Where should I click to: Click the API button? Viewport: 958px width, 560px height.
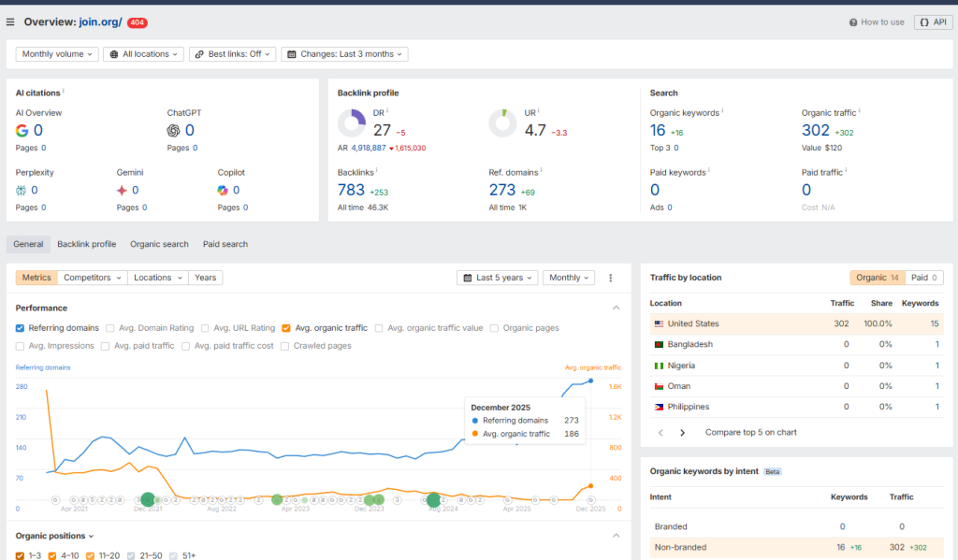933,22
